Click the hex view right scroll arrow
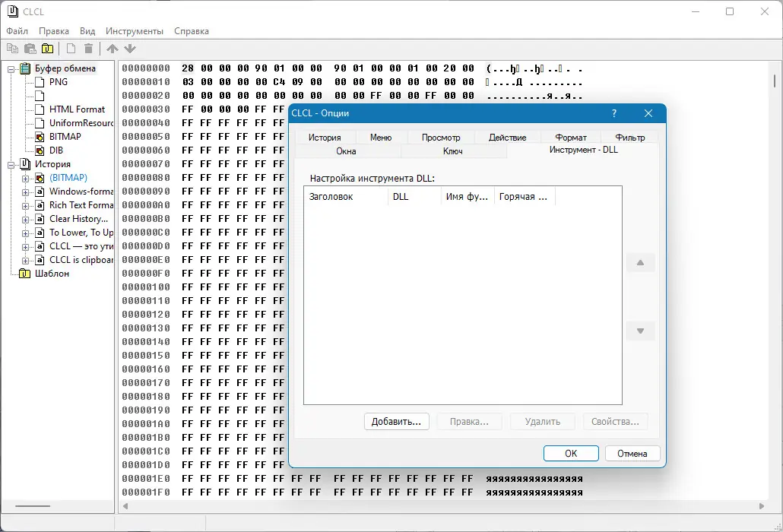783x532 pixels. click(762, 506)
